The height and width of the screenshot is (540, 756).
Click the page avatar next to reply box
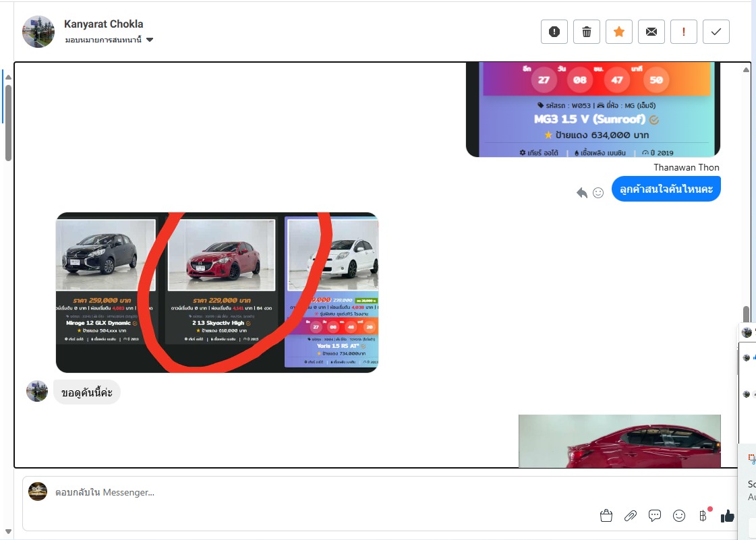(38, 491)
